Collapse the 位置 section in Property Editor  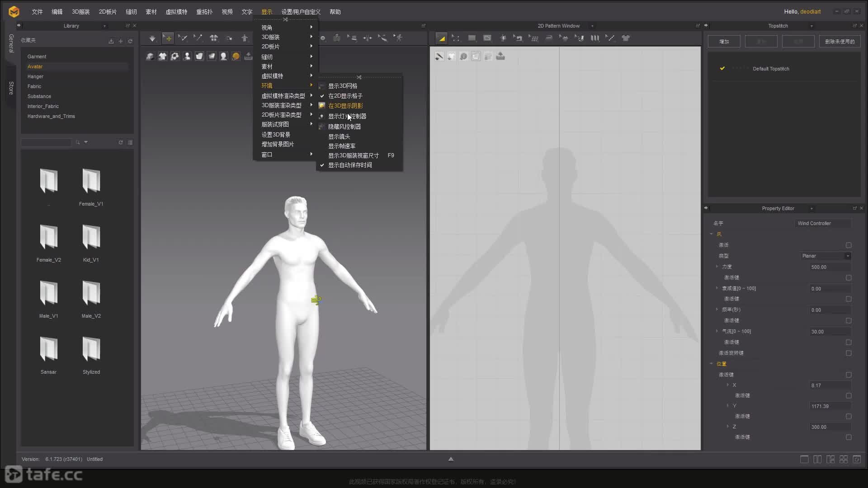point(711,364)
